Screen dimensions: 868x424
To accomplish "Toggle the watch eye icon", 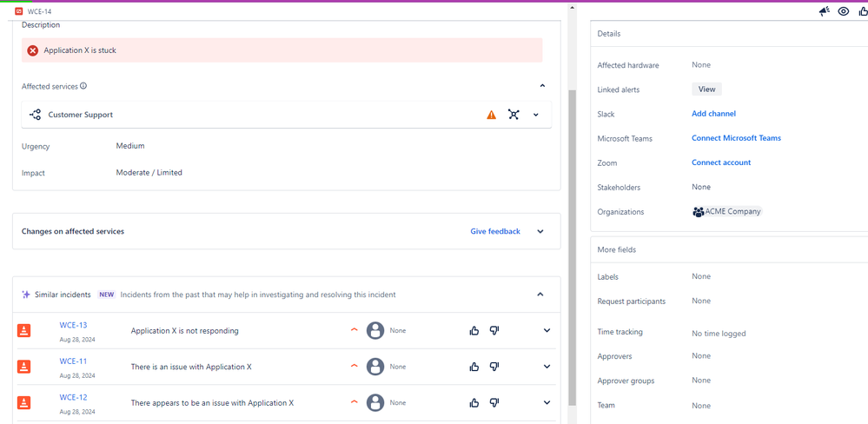I will 844,11.
